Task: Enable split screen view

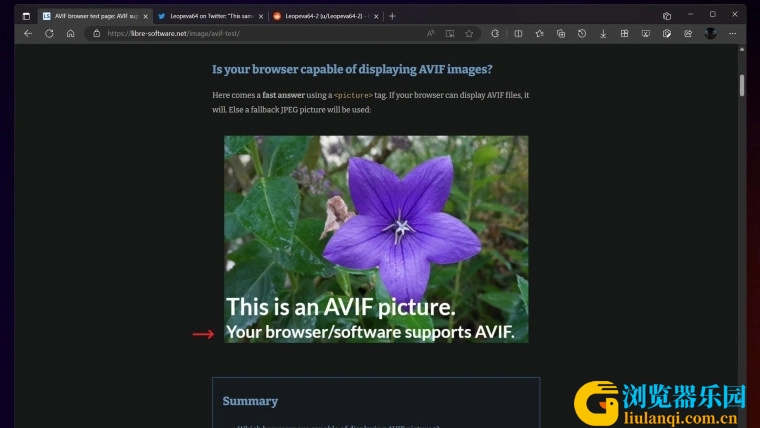Action: tap(518, 33)
